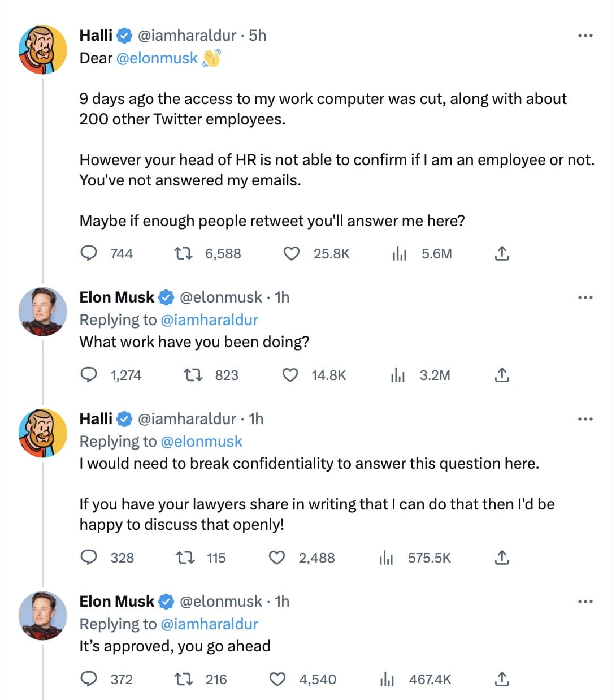Open Halli's avatar on the first tweet
Viewport: 616px width, 700px height.
coord(43,50)
